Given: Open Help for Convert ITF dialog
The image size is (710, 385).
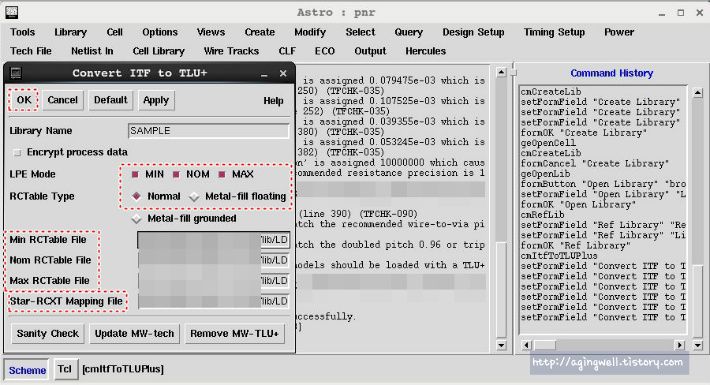Looking at the screenshot, I should click(x=273, y=101).
